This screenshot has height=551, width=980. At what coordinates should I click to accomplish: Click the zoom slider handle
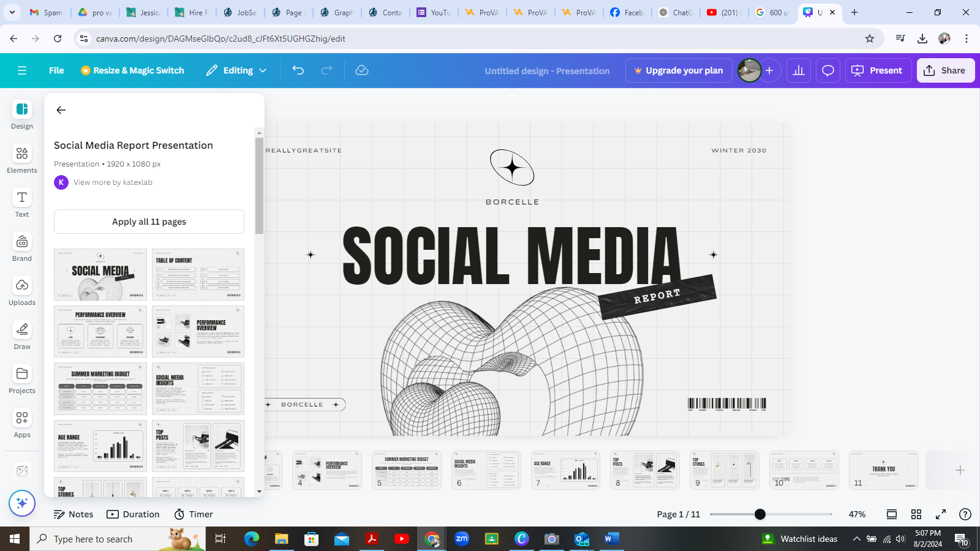[760, 514]
